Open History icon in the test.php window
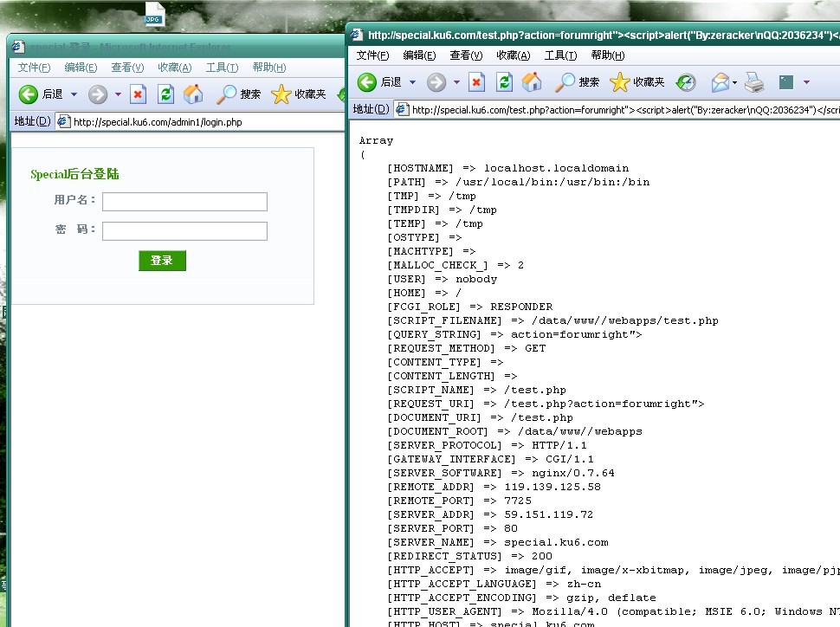 coord(686,82)
